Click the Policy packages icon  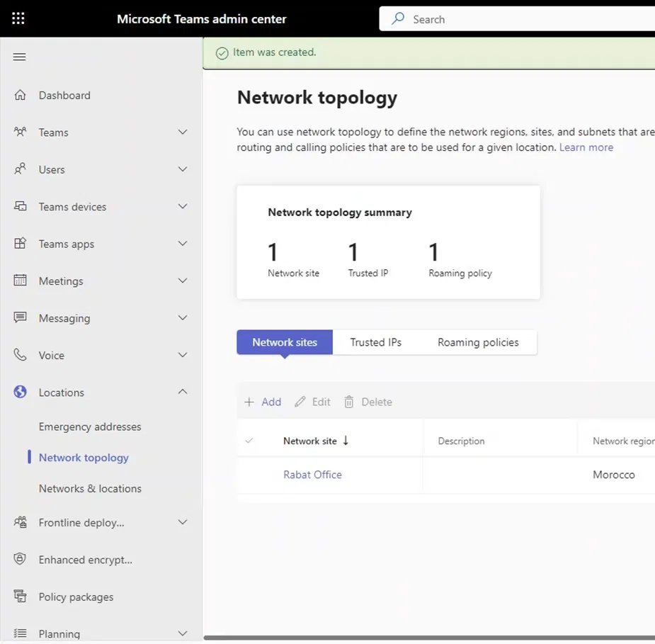click(x=21, y=597)
